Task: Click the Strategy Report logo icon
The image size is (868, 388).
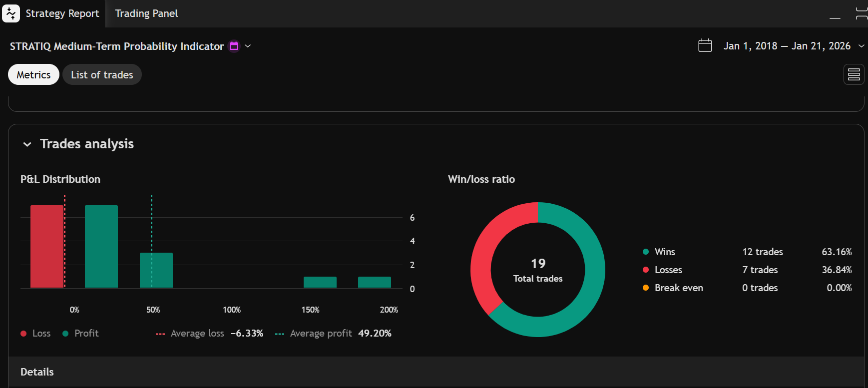Action: coord(11,13)
